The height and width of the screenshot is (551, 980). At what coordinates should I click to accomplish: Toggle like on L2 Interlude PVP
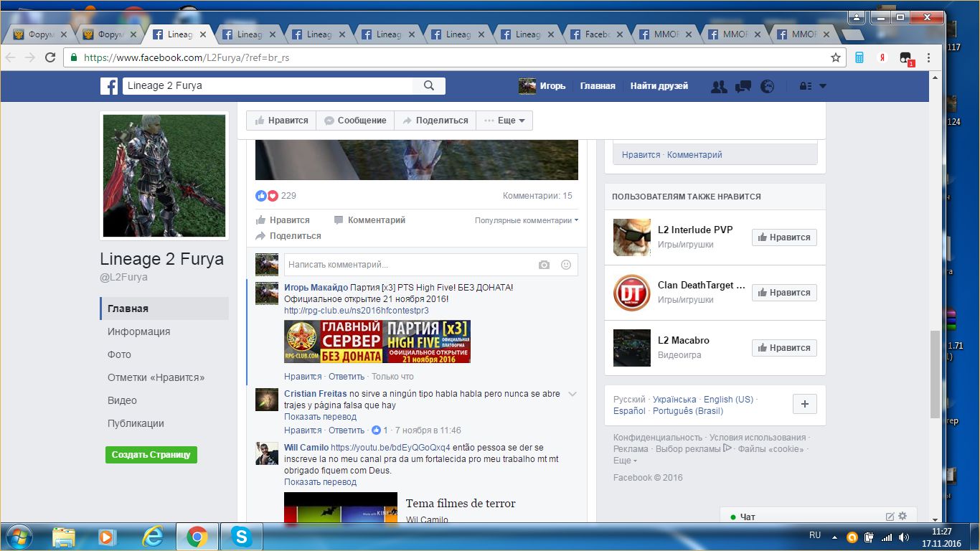[x=783, y=237]
